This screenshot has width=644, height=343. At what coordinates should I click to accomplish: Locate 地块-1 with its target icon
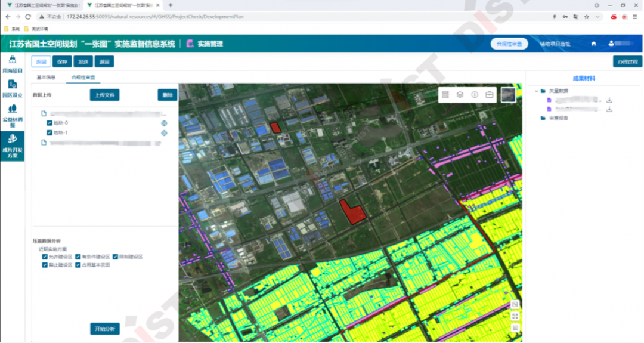coord(164,132)
